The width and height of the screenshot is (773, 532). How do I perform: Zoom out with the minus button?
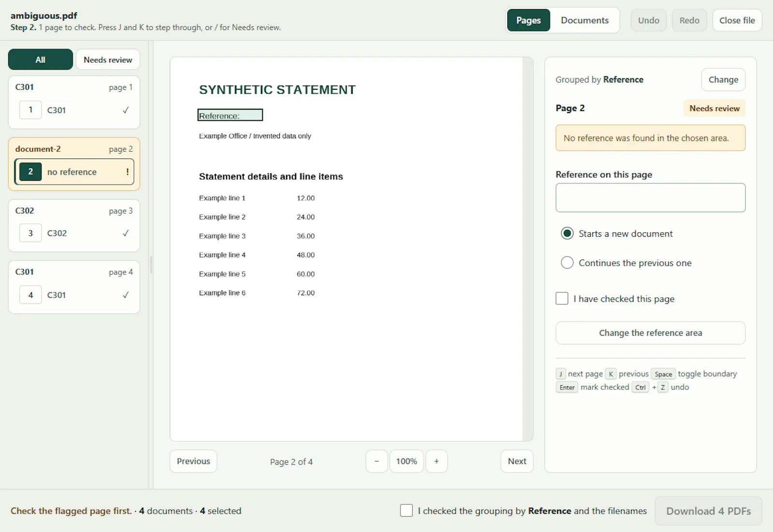pos(377,461)
